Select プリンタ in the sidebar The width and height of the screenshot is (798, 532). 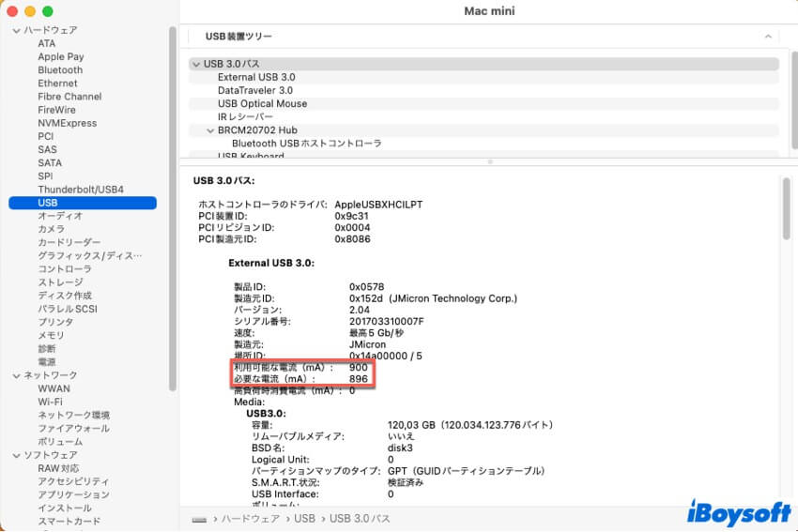(55, 322)
